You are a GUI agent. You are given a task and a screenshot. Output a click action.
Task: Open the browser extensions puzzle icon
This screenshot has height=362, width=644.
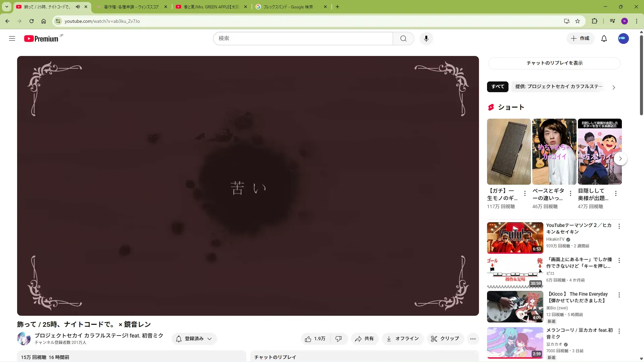tap(594, 21)
